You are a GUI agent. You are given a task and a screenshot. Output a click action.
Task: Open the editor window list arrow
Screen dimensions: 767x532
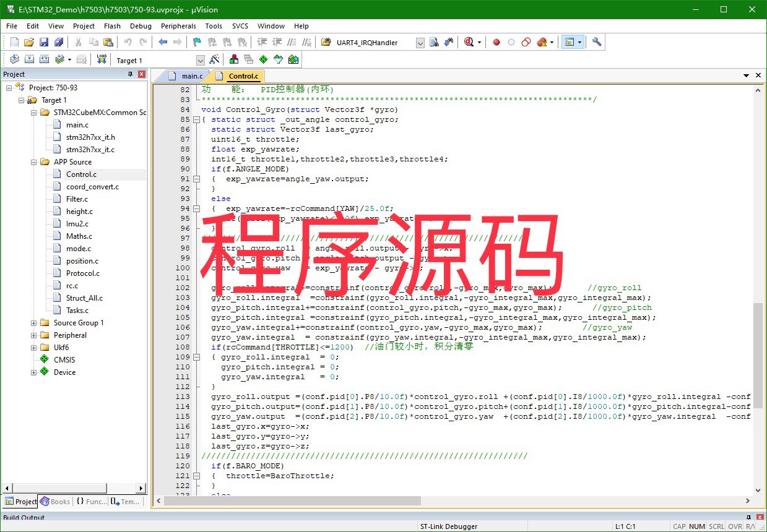pyautogui.click(x=747, y=75)
